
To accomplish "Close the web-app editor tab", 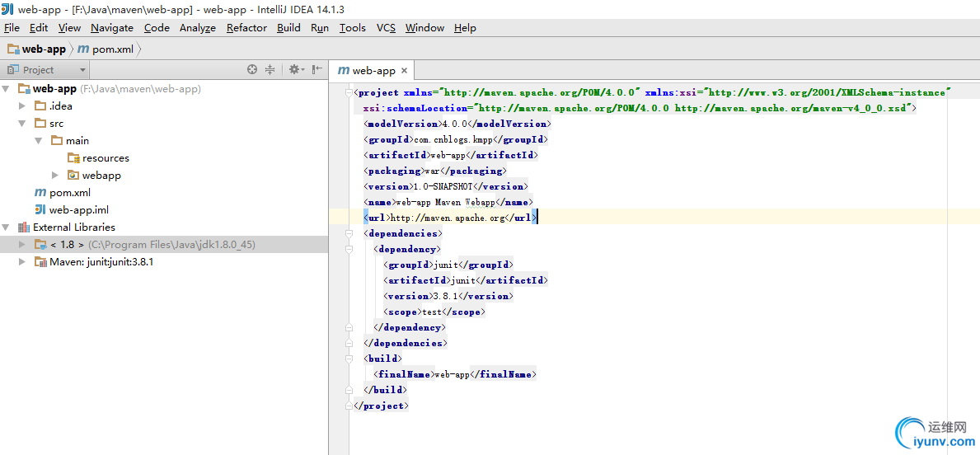I will (x=405, y=71).
